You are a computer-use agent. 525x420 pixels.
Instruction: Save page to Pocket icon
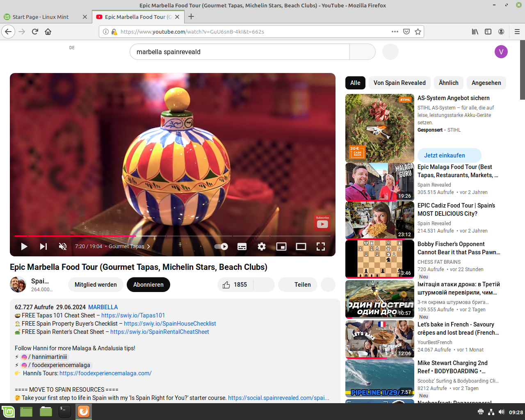[406, 32]
